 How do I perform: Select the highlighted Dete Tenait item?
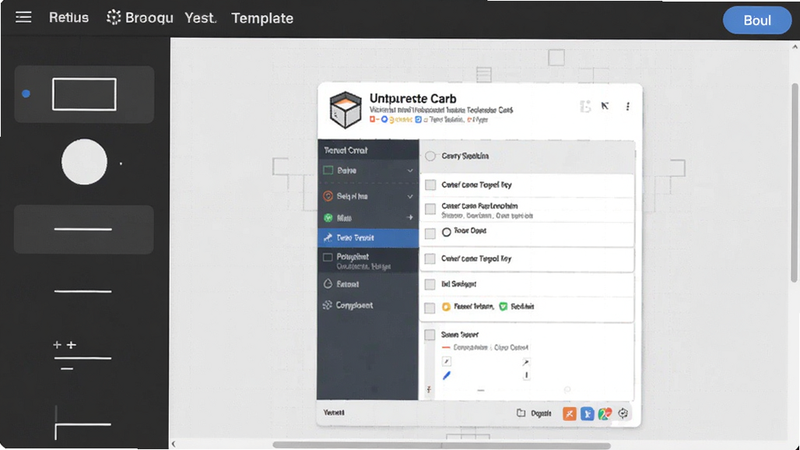(x=368, y=238)
